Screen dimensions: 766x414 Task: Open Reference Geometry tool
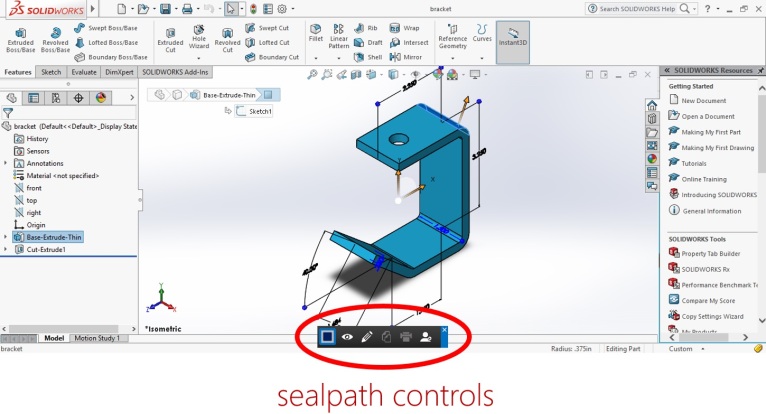(452, 37)
